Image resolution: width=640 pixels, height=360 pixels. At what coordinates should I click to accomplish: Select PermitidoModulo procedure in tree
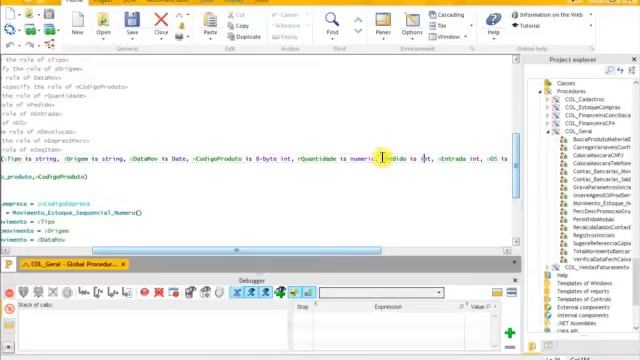pyautogui.click(x=593, y=220)
